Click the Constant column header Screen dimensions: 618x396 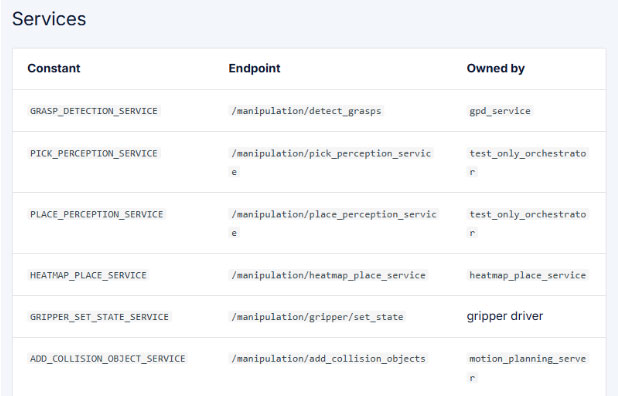pyautogui.click(x=54, y=68)
